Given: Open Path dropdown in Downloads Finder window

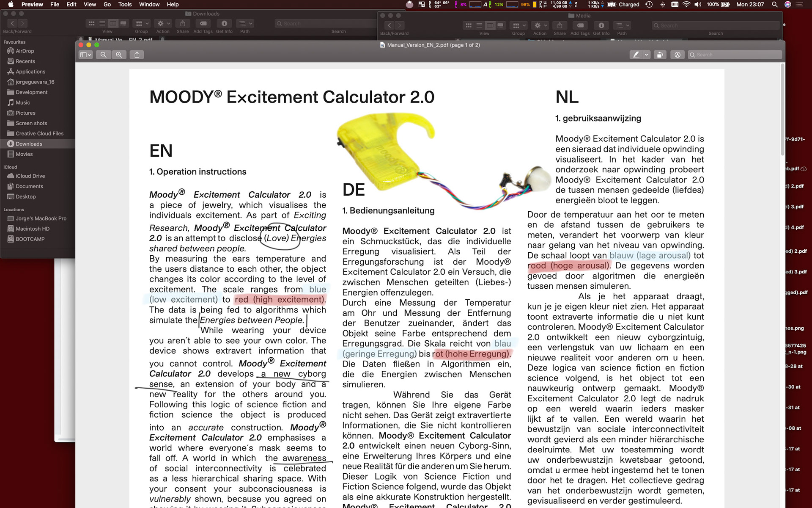Looking at the screenshot, I should [x=244, y=23].
